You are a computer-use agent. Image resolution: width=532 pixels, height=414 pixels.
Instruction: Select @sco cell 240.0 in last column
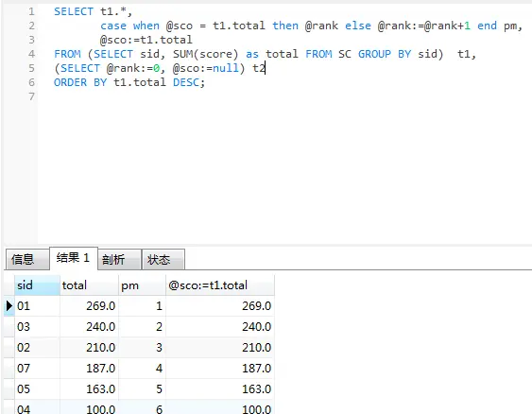coord(220,327)
